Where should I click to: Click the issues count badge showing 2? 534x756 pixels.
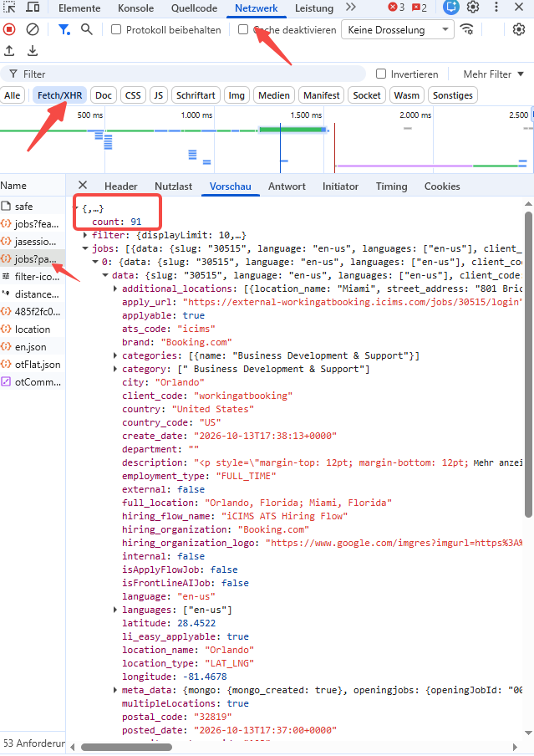[x=420, y=8]
